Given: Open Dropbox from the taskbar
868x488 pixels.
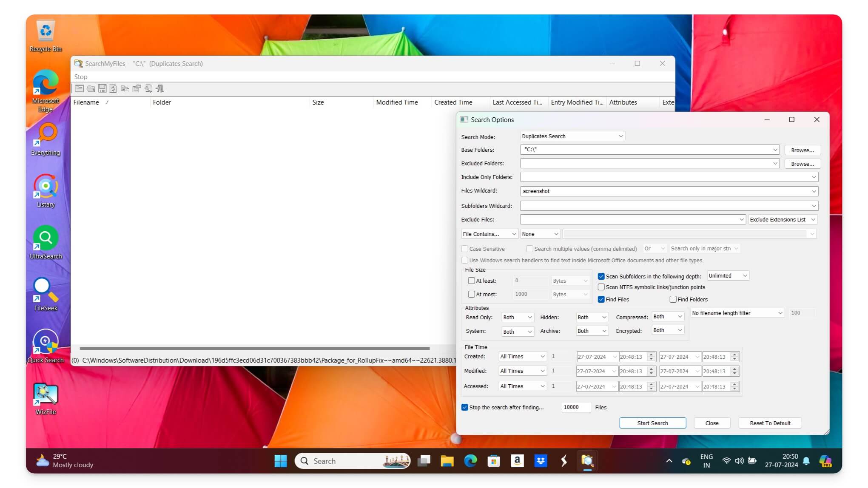Looking at the screenshot, I should pos(541,461).
